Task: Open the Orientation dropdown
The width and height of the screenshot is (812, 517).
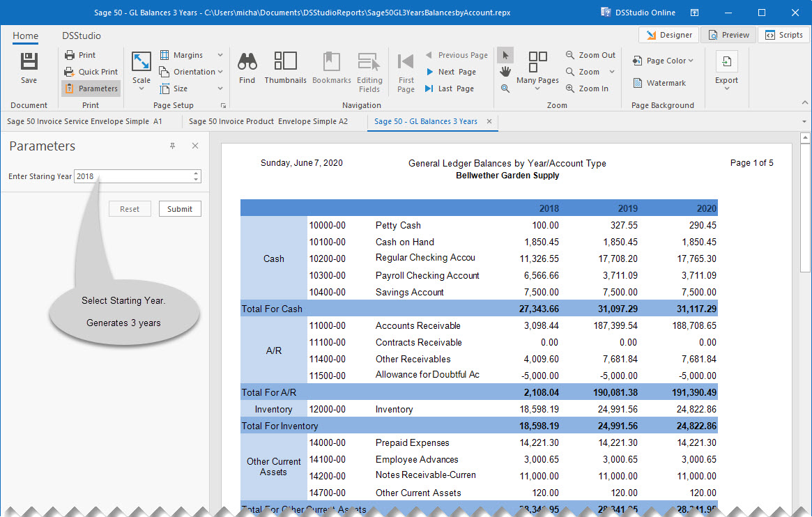Action: [x=191, y=71]
